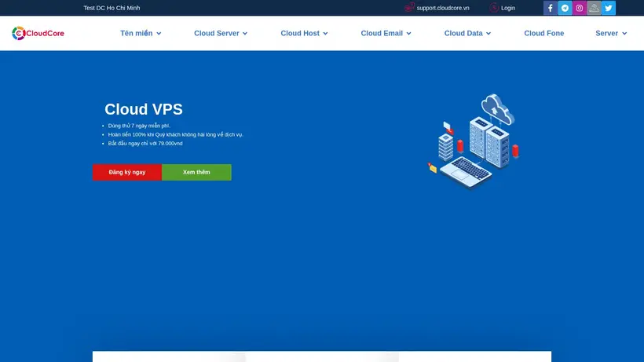644x362 pixels.
Task: Click the red Đăng ký ngay button
Action: pyautogui.click(x=127, y=173)
